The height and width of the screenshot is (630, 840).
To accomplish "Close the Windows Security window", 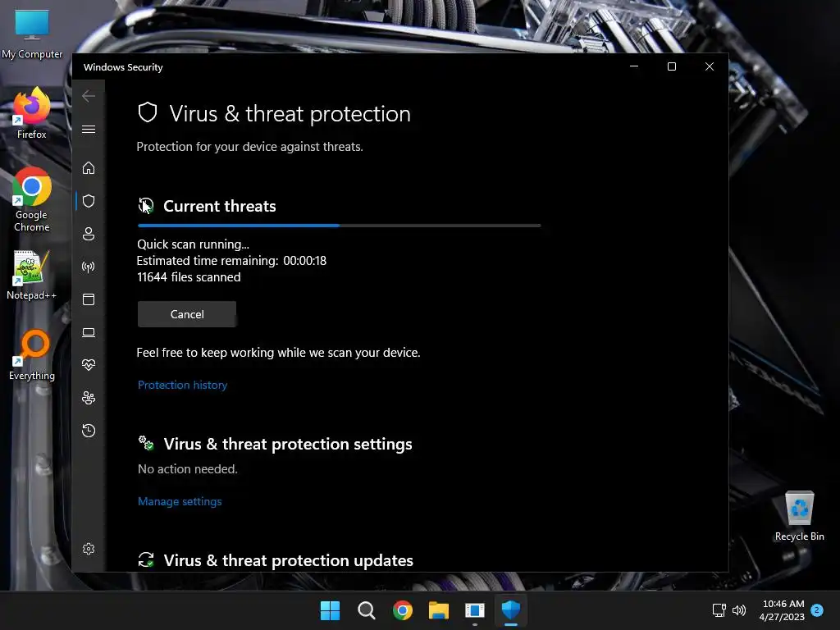I will tap(710, 66).
